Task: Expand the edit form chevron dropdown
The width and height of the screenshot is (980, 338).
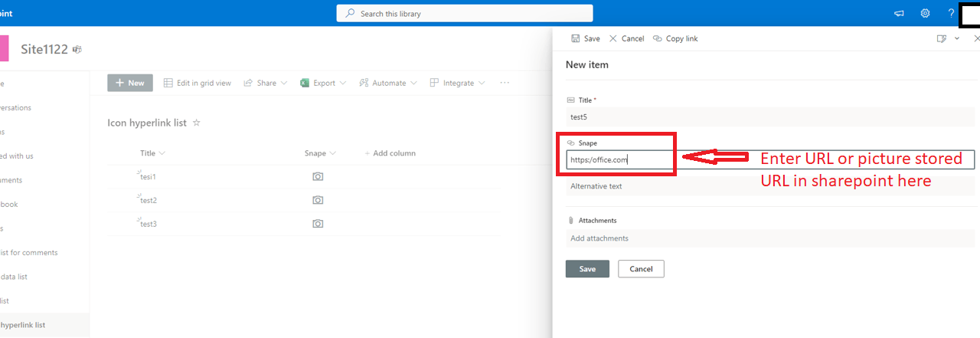Action: 957,38
